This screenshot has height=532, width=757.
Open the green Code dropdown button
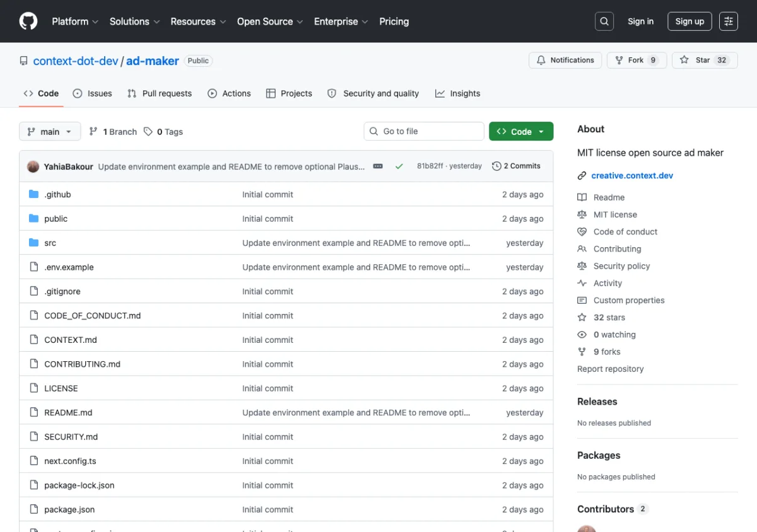pyautogui.click(x=521, y=131)
